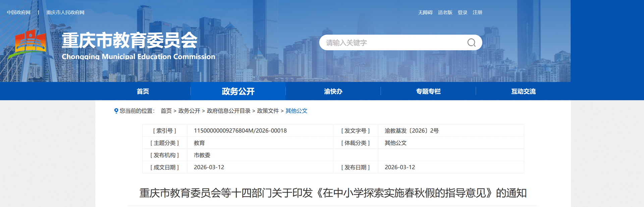Switch to 适老版 senior-friendly version

(x=445, y=12)
